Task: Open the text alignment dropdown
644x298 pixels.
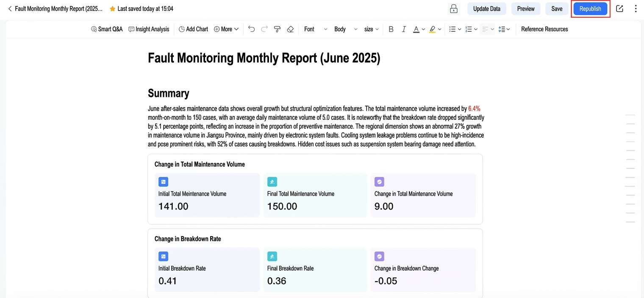Action: pyautogui.click(x=488, y=29)
